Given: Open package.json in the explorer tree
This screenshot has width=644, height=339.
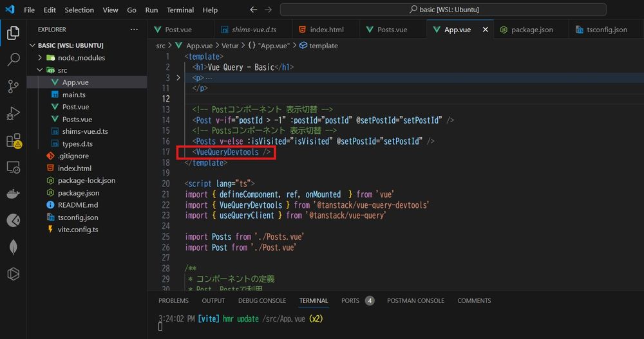Looking at the screenshot, I should tap(87, 193).
